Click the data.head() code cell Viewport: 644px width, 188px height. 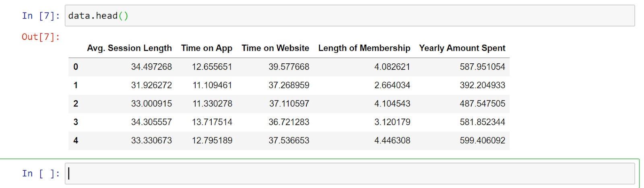click(x=350, y=16)
